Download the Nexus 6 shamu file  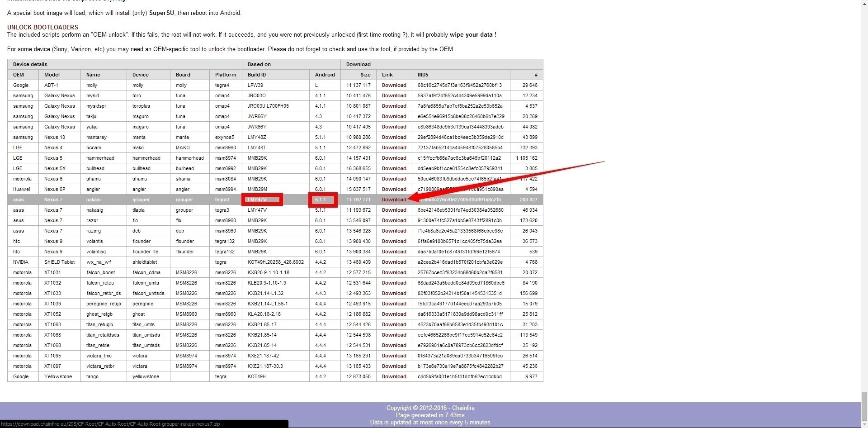click(394, 179)
